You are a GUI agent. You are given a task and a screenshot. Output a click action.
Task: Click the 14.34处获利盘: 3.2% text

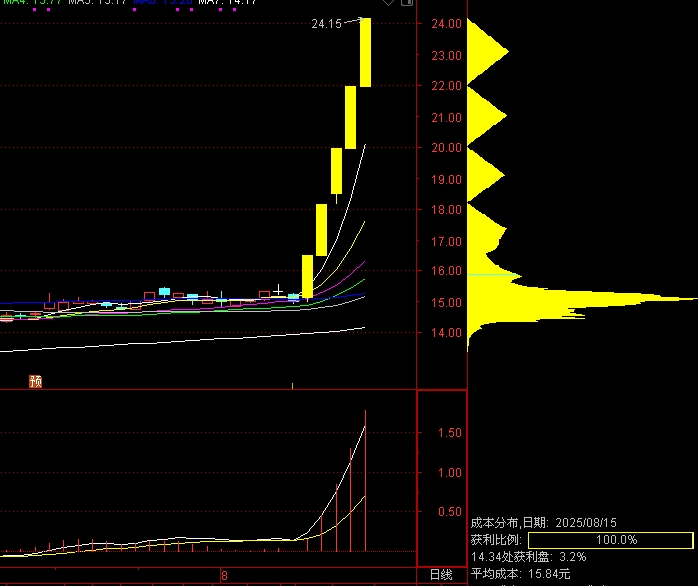coord(528,557)
